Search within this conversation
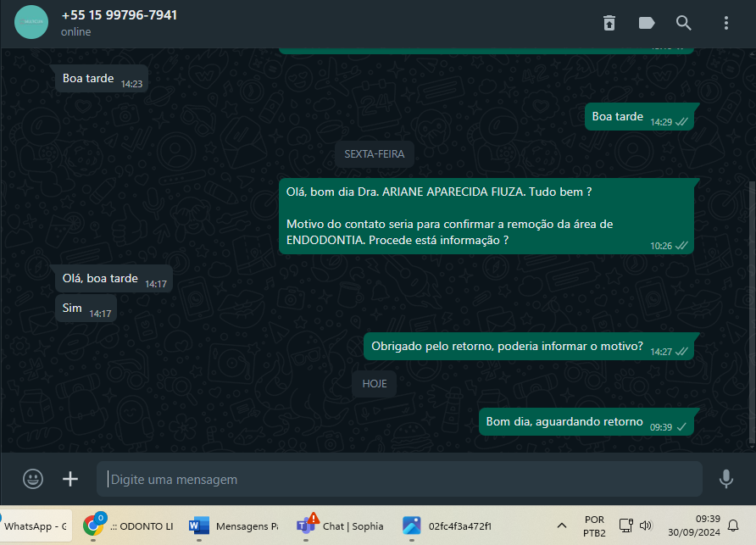This screenshot has height=545, width=756. [x=683, y=23]
